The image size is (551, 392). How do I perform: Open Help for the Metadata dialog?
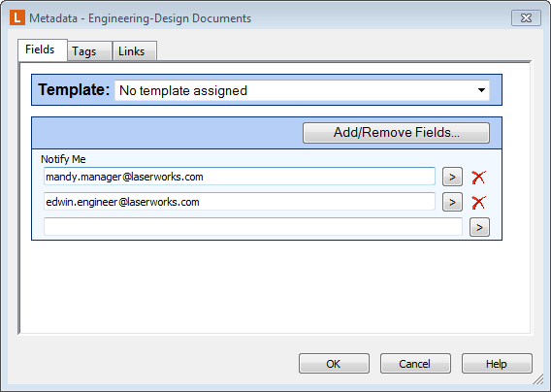coord(497,364)
